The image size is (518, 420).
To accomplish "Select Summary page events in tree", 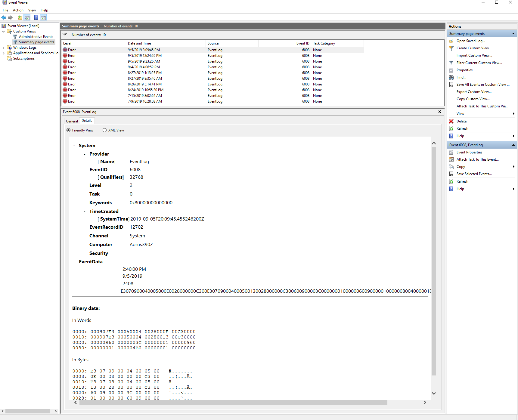I will (x=36, y=42).
